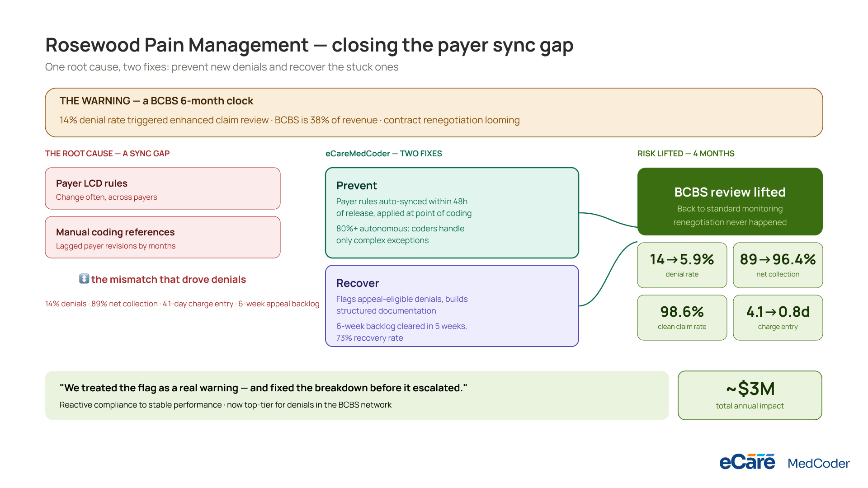This screenshot has height=488, width=868.
Task: Select the Manual coding references card
Action: pyautogui.click(x=163, y=237)
